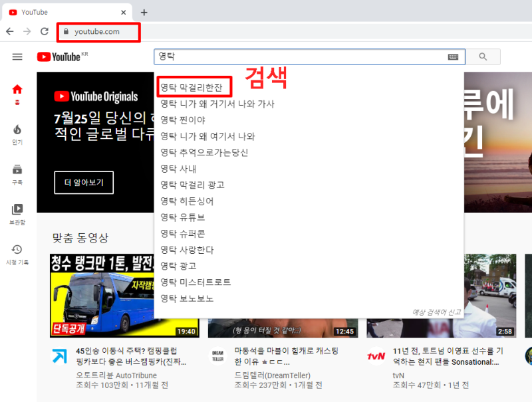Select suggestion 영탁 막걸리 광고
This screenshot has width=532, height=402.
(192, 185)
